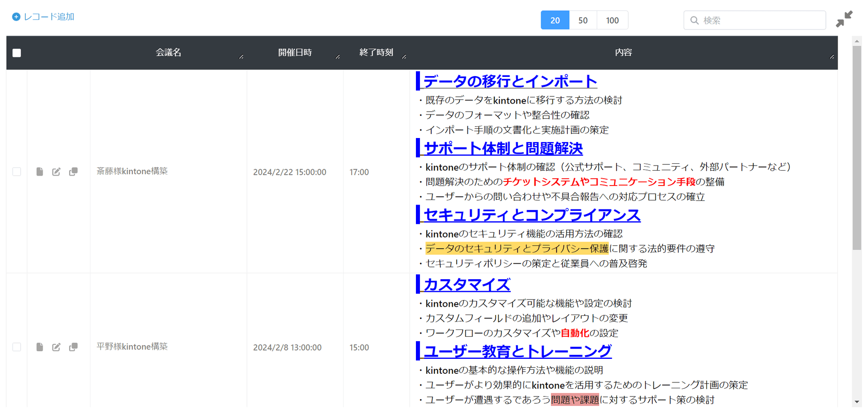Click the plus icon beside レコード追加
This screenshot has width=868, height=410.
point(16,17)
